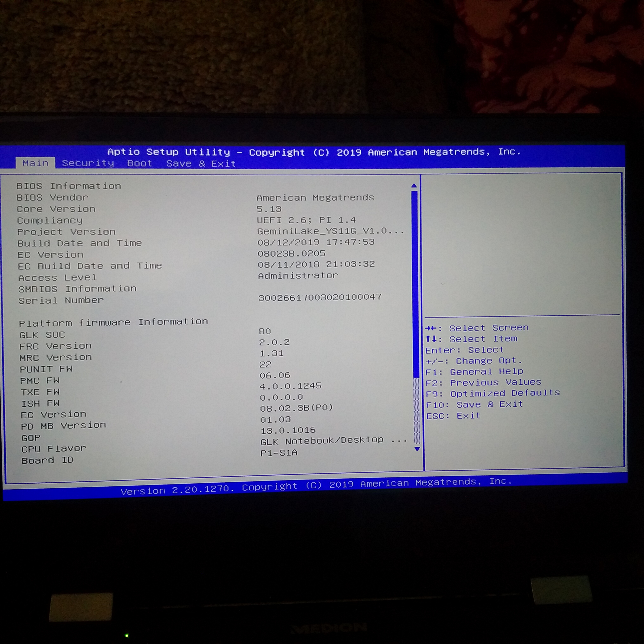Select the Platform firmware Information heading
This screenshot has width=644, height=644.
coord(113,322)
